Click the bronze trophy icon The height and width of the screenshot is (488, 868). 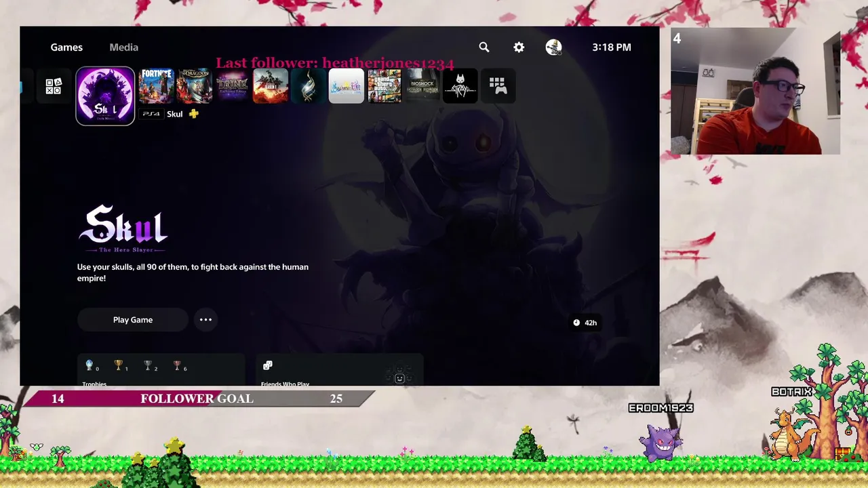(177, 365)
